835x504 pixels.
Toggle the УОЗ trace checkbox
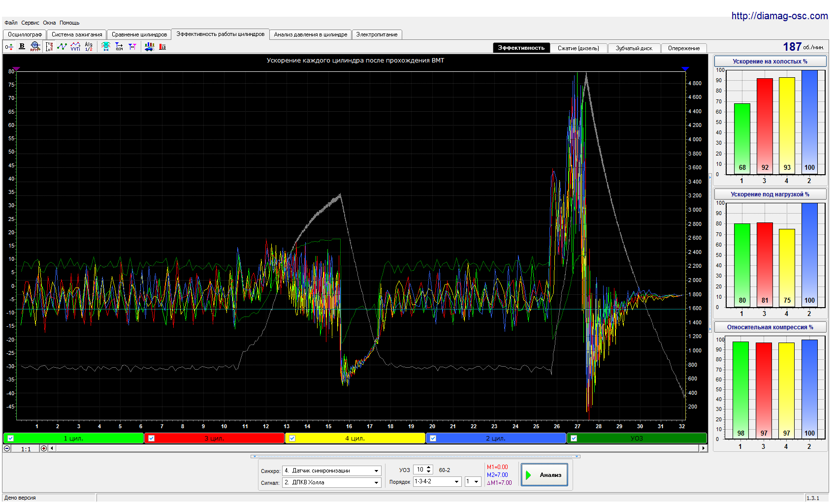574,438
